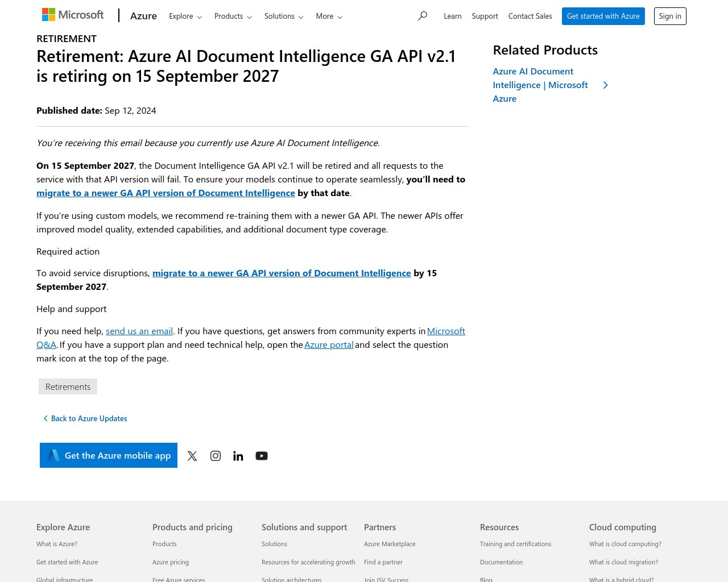
Task: Open the search icon
Action: click(x=423, y=16)
